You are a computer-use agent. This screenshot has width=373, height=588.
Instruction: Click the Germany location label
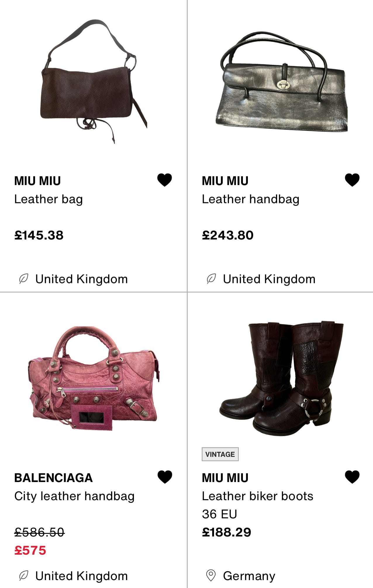[249, 576]
